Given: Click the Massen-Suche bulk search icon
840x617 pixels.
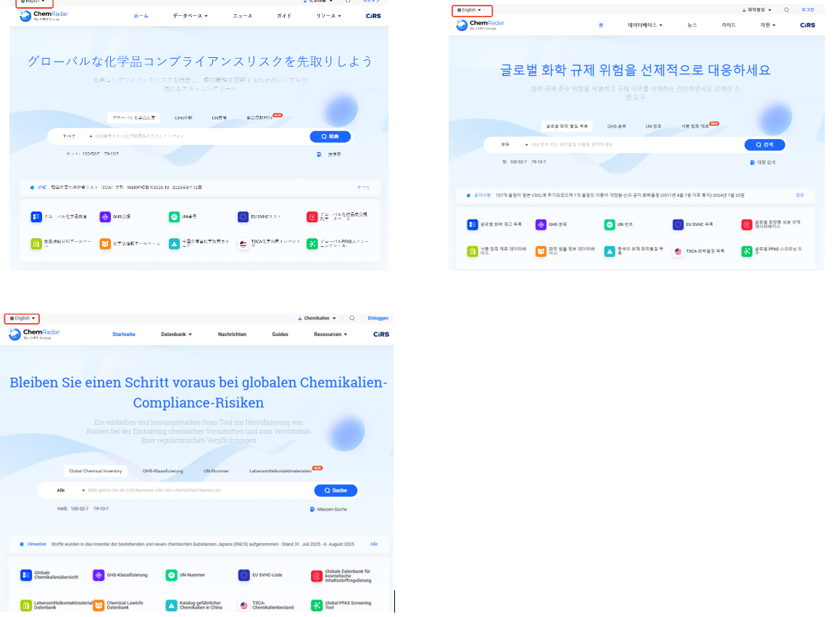Looking at the screenshot, I should [312, 509].
